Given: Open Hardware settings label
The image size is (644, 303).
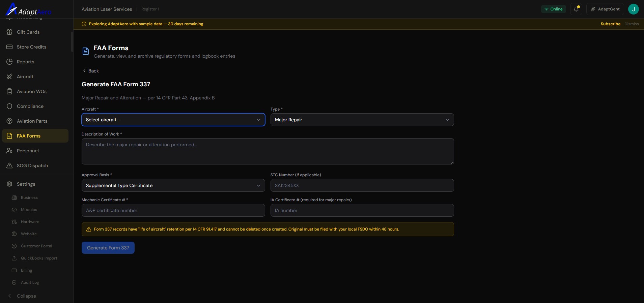Looking at the screenshot, I should click(30, 222).
